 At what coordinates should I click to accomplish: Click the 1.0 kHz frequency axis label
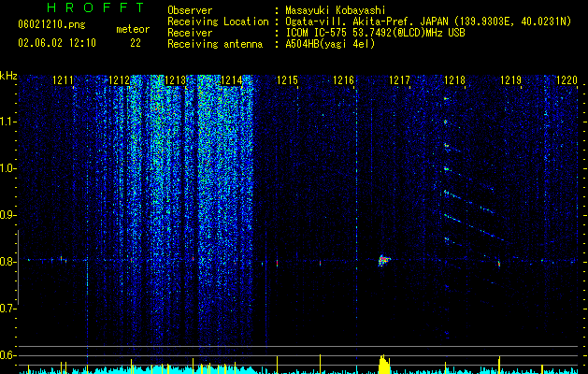click(x=7, y=168)
